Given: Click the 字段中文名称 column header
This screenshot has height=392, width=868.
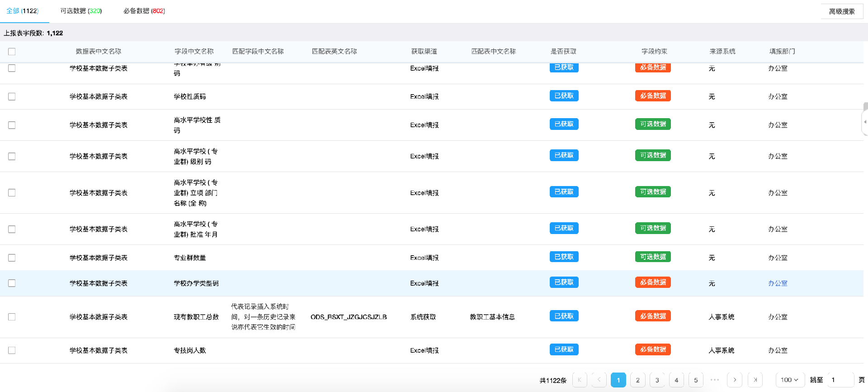Looking at the screenshot, I should point(194,52).
